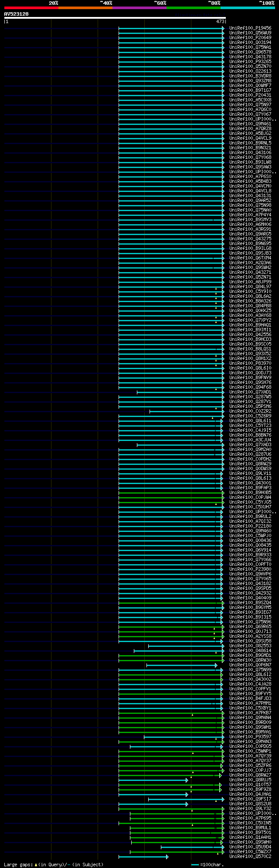Open hit UniRef100_P20649
279x868 pixels.
pos(250,37)
